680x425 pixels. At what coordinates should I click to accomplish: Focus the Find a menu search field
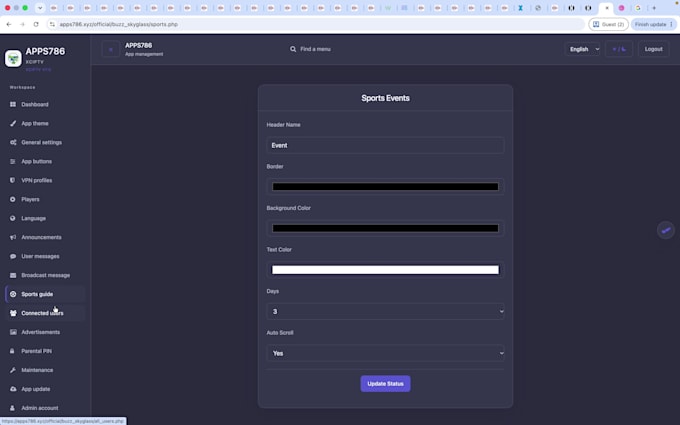point(315,49)
